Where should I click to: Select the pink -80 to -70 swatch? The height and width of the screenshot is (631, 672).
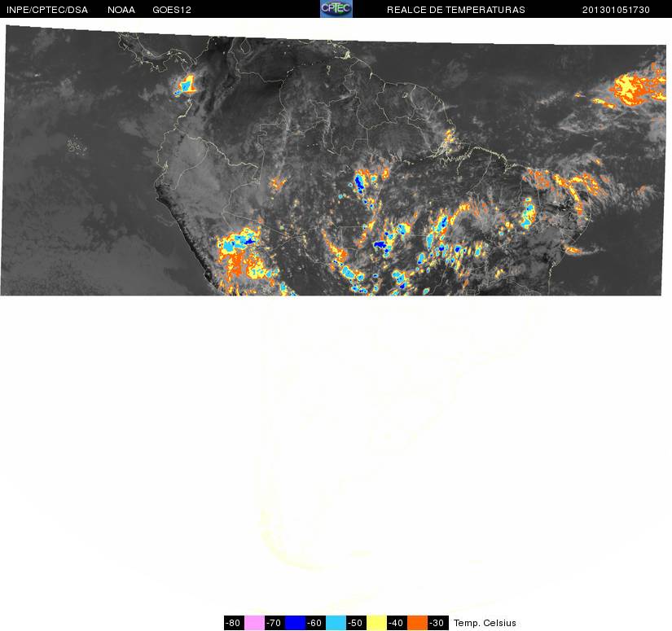click(254, 623)
